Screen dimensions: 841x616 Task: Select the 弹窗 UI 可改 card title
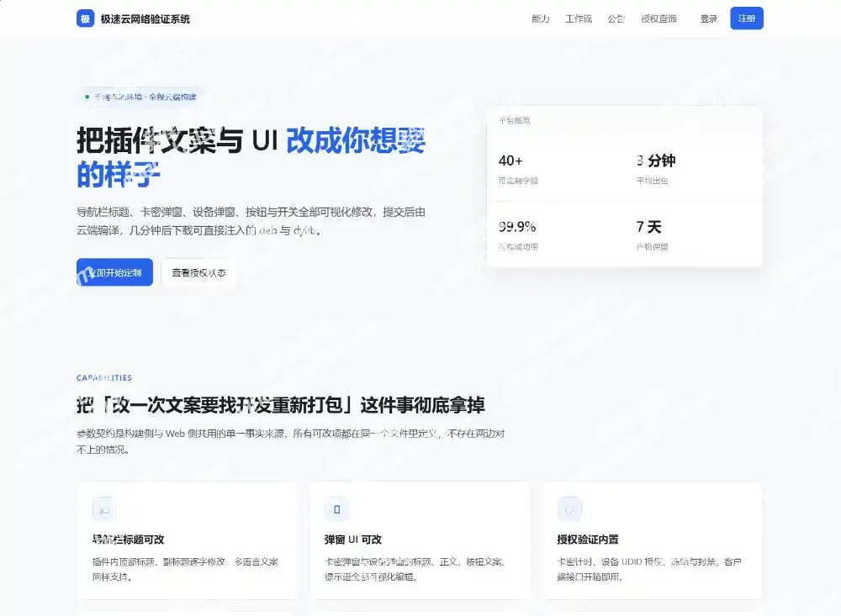353,540
